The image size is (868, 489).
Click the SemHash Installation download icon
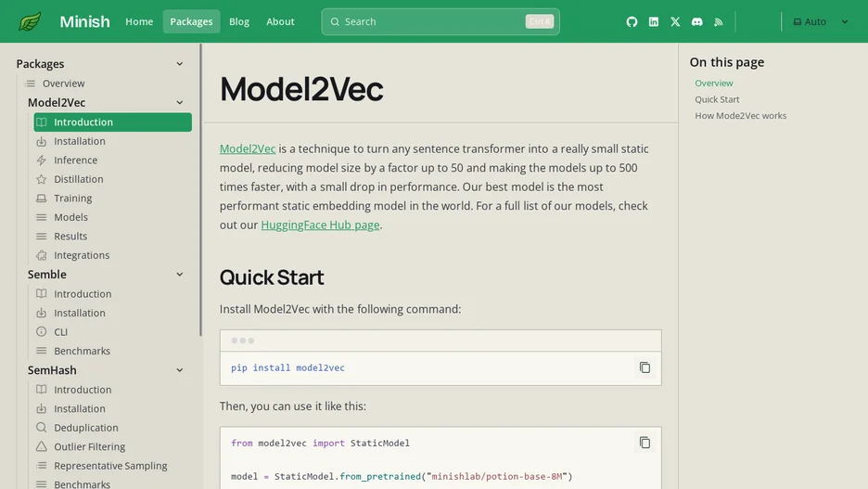pyautogui.click(x=42, y=408)
